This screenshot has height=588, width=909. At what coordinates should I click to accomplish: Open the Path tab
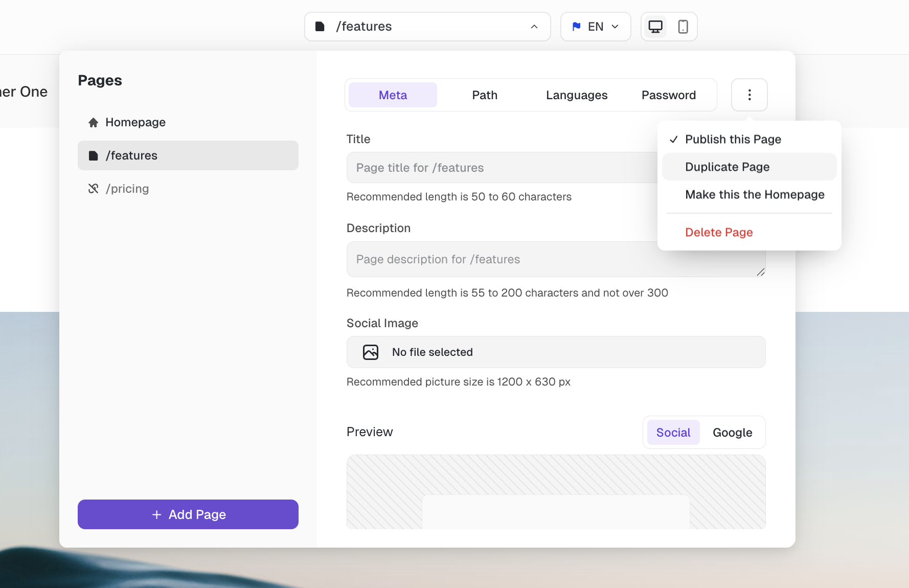(x=484, y=95)
